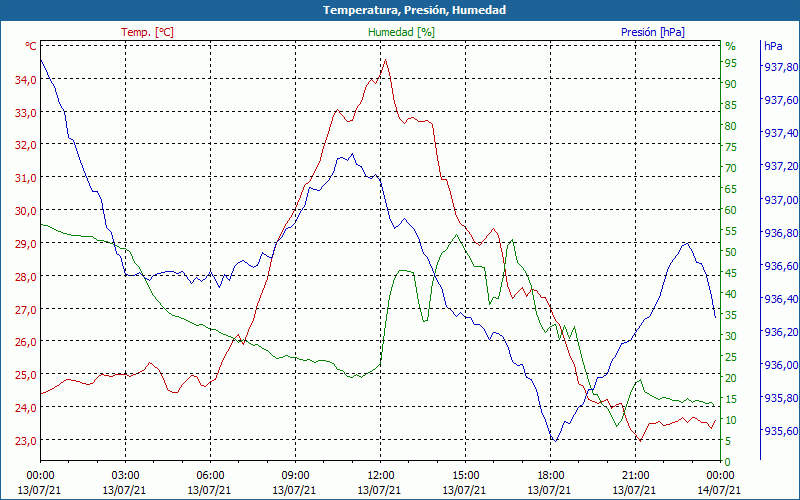Image resolution: width=800 pixels, height=500 pixels.
Task: Click the blue pressure curve's lowest dip
Action: pos(555,441)
